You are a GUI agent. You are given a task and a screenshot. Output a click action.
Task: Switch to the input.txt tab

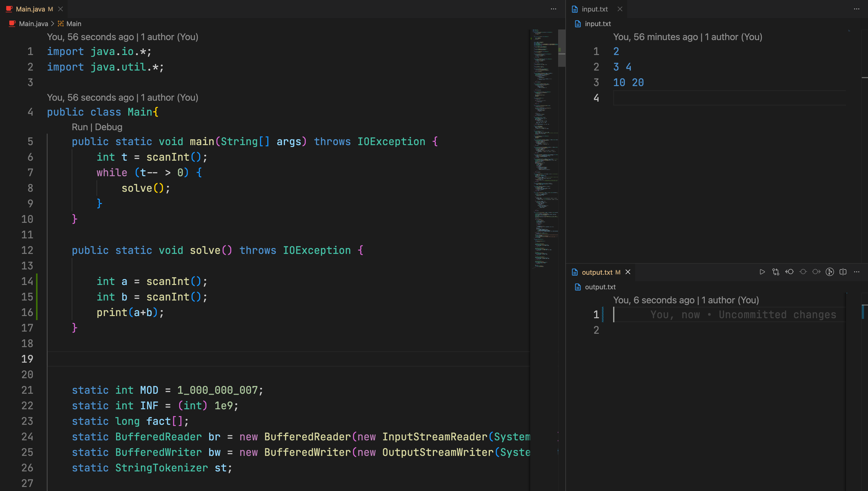[x=594, y=9]
